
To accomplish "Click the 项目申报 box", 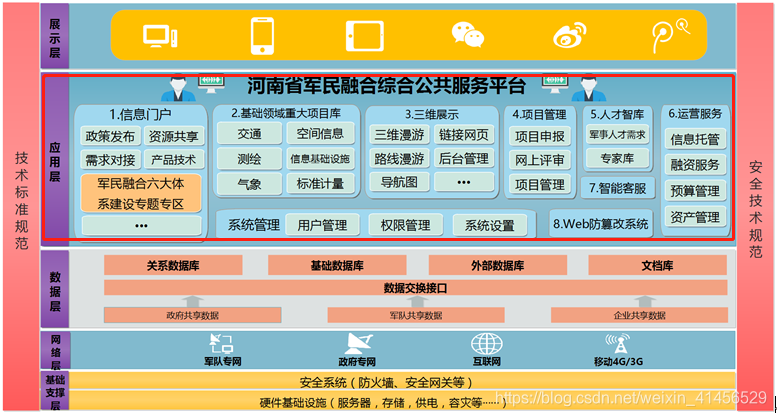I will pyautogui.click(x=540, y=136).
